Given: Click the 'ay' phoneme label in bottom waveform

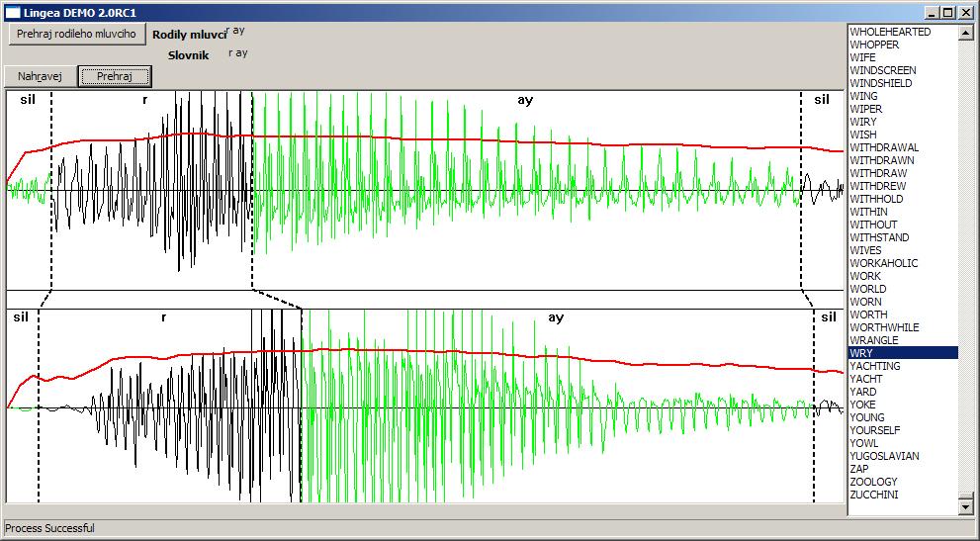Looking at the screenshot, I should 556,317.
